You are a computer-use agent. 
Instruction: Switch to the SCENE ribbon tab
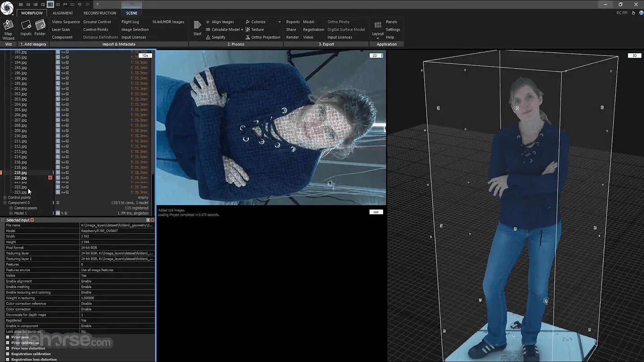coord(132,13)
